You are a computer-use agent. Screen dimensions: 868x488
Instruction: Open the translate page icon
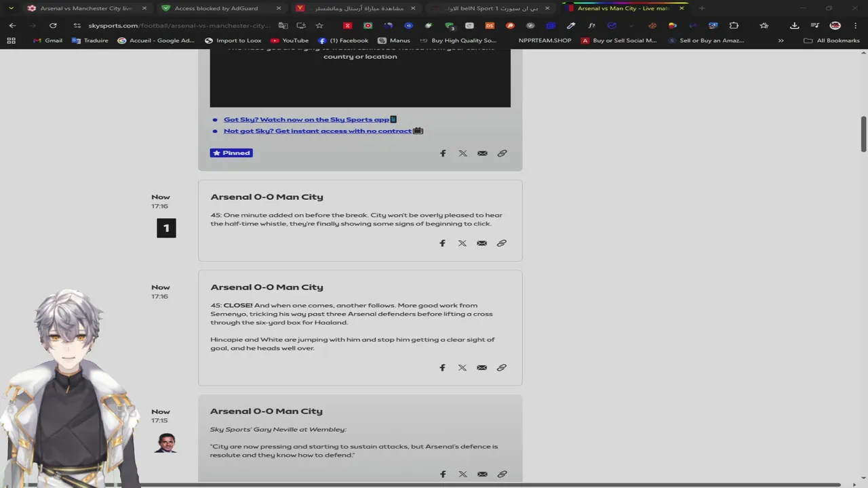pyautogui.click(x=283, y=26)
